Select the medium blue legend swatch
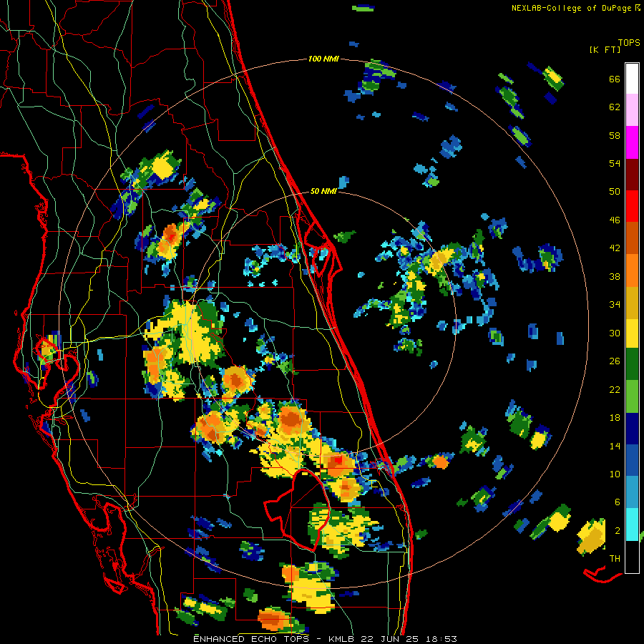 632,460
